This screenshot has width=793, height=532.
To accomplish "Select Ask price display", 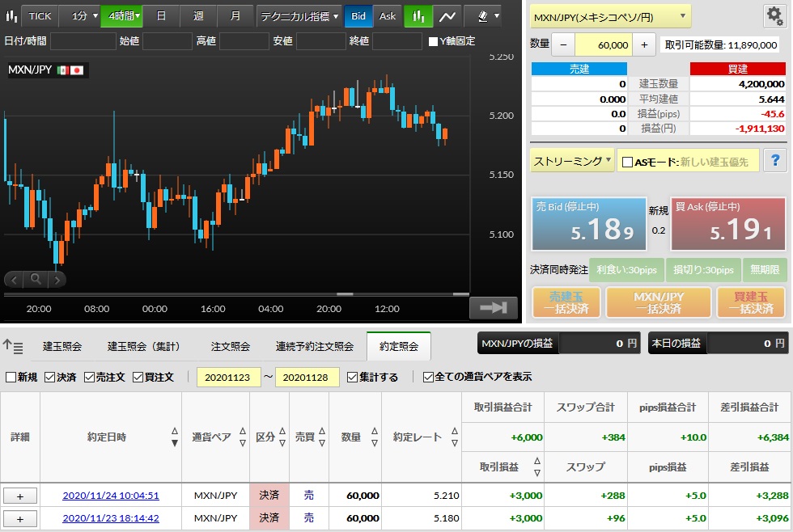I will pos(388,16).
